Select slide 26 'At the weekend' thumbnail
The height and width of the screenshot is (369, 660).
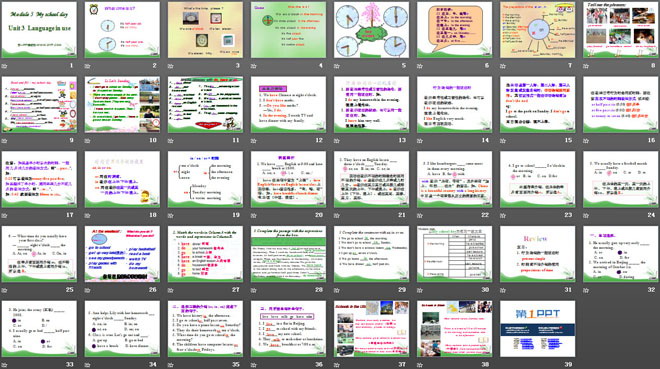point(122,254)
